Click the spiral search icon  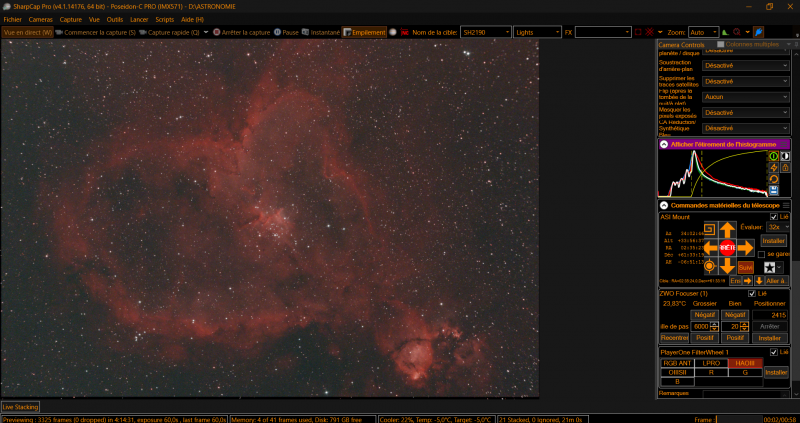click(710, 229)
